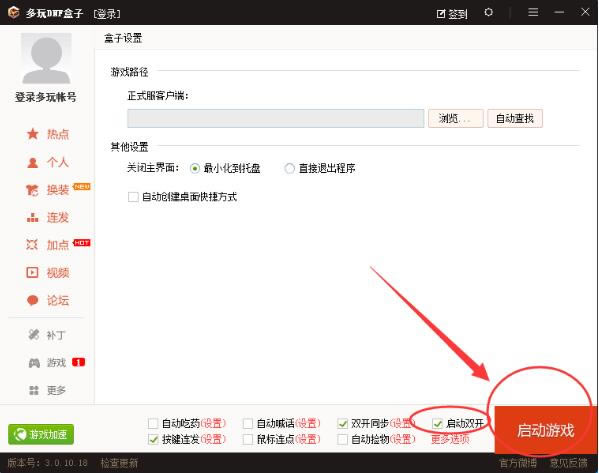Enable the 自动吃药 checkbox
This screenshot has height=473, width=599.
pyautogui.click(x=153, y=423)
